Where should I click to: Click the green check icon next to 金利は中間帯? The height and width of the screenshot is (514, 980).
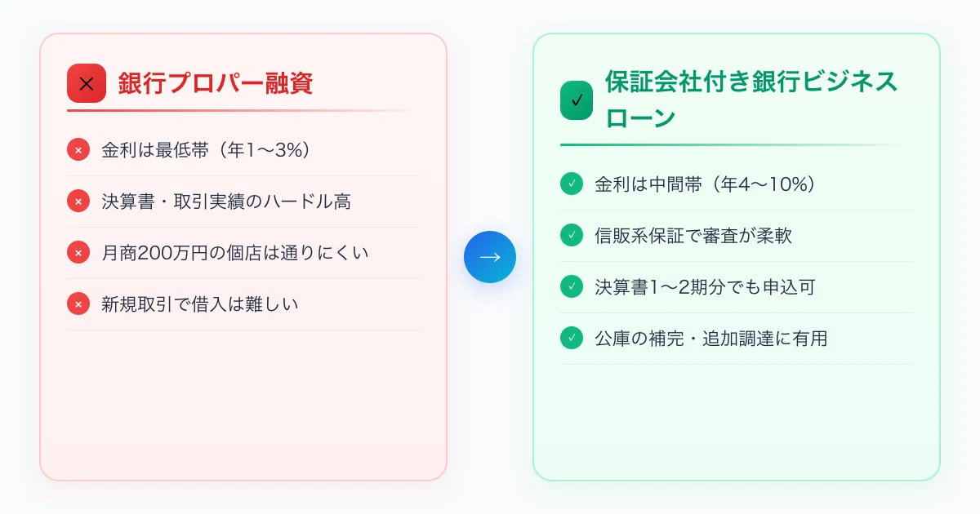[x=572, y=184]
